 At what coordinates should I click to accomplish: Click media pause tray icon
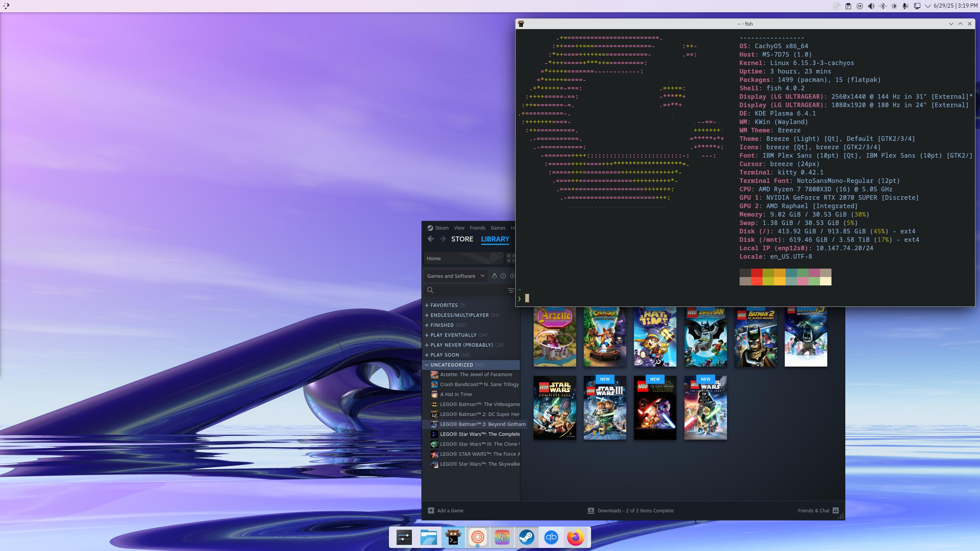coord(860,6)
